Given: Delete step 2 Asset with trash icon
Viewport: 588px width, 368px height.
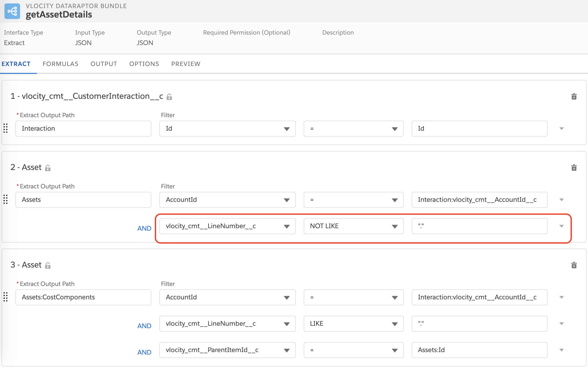Looking at the screenshot, I should click(574, 168).
